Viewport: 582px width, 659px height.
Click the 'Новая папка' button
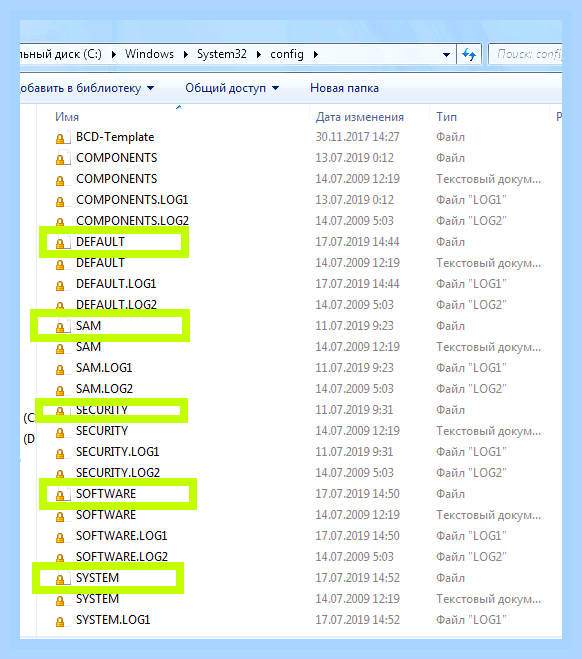344,88
